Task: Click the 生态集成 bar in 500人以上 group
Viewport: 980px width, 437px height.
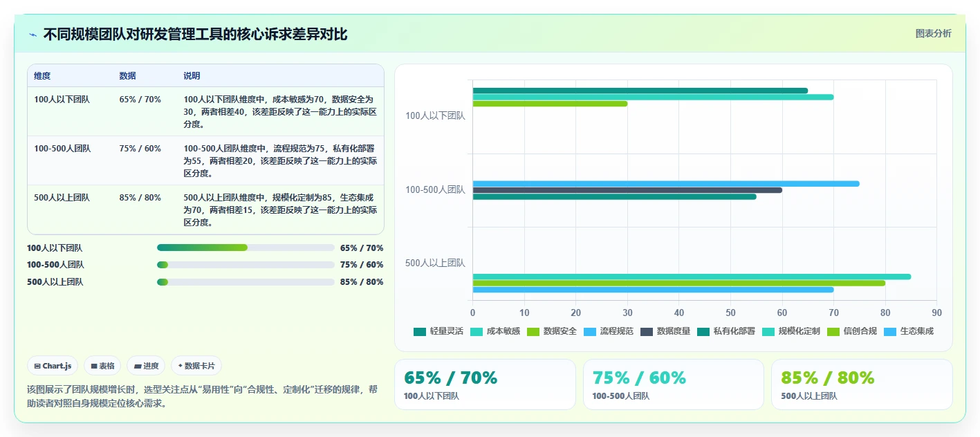Action: click(x=653, y=290)
